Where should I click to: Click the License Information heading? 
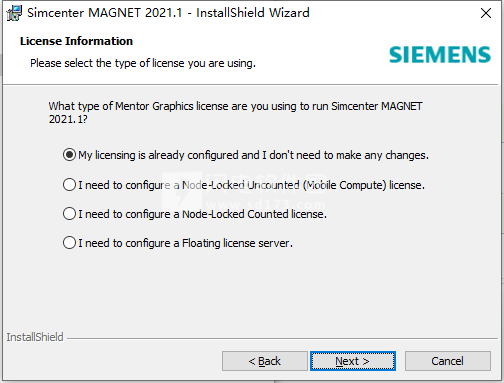click(x=76, y=41)
